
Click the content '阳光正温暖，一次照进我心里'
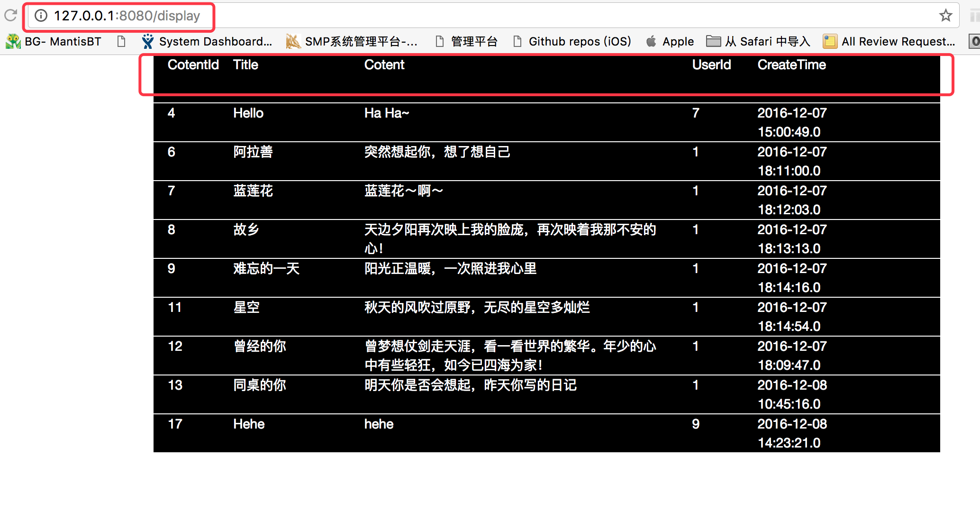click(x=450, y=268)
